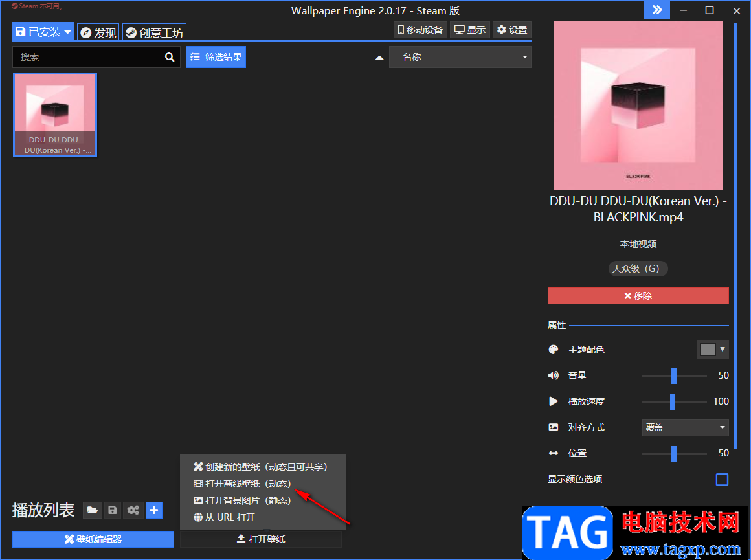
Task: Click the 本地视频 type label
Action: (x=638, y=244)
